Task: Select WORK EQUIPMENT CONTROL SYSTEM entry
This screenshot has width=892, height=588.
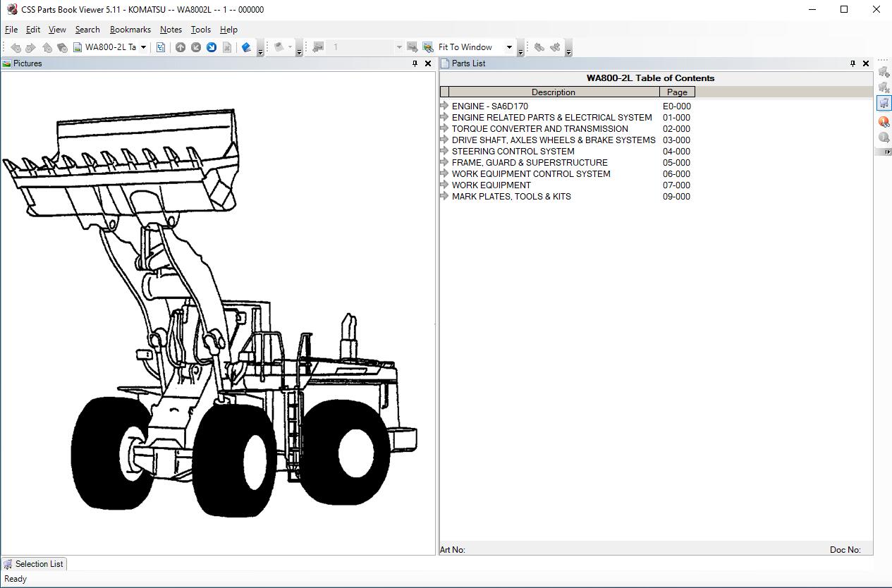Action: [531, 174]
